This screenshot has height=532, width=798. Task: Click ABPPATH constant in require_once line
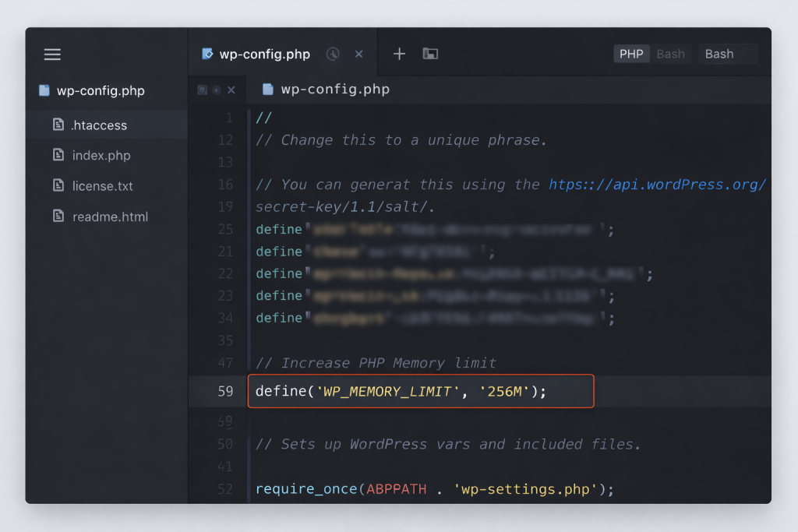coord(397,488)
